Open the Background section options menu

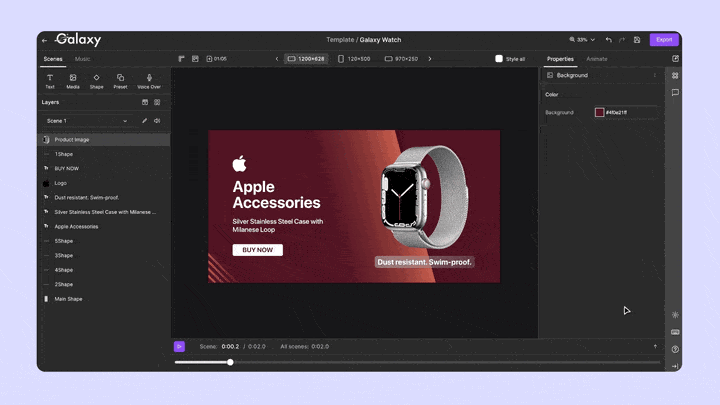coord(654,75)
